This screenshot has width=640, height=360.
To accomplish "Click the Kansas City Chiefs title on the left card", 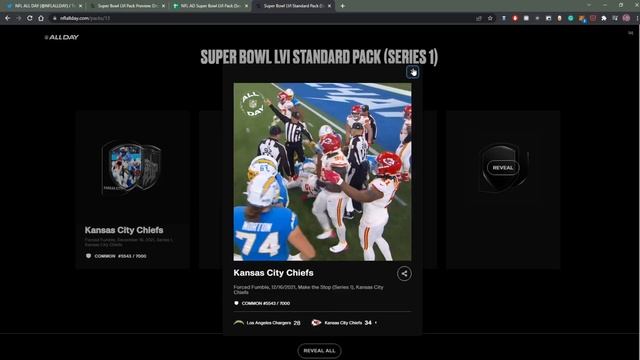I will [124, 230].
